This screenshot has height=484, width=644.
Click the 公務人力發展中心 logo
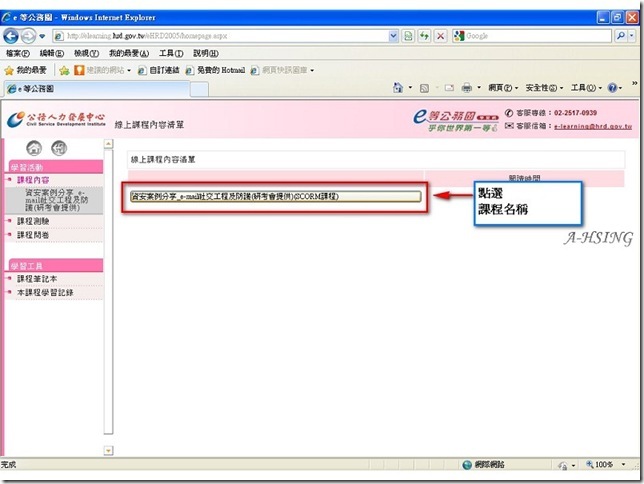click(x=56, y=119)
